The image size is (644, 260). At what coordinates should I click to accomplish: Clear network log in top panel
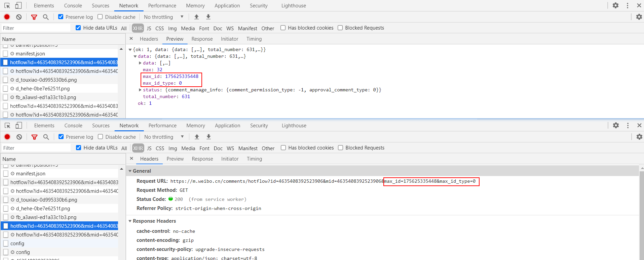(19, 17)
